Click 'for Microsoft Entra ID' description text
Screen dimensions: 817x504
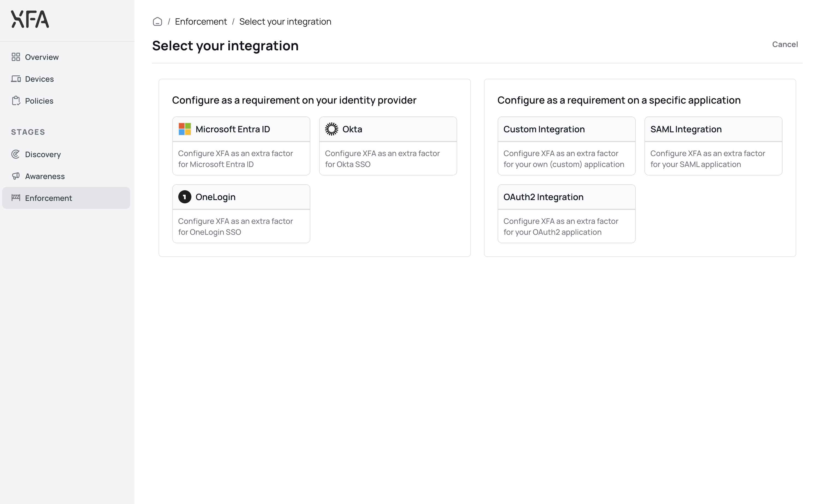216,164
